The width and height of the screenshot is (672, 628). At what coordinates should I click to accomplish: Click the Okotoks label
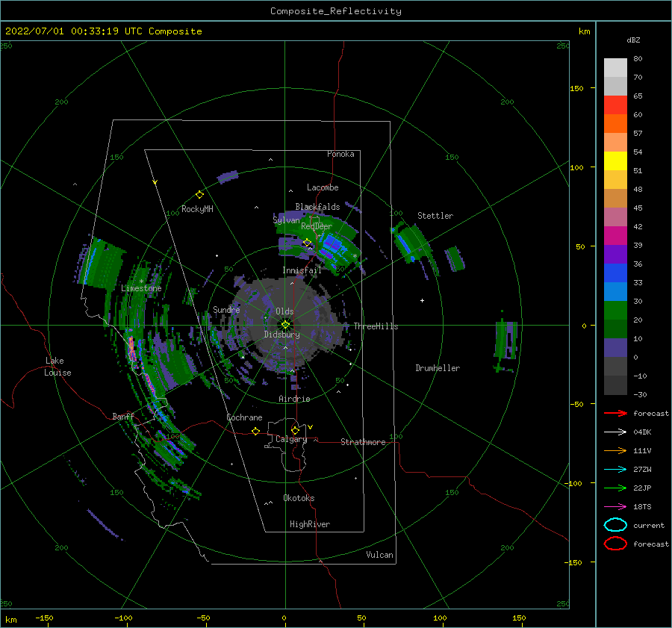[299, 498]
